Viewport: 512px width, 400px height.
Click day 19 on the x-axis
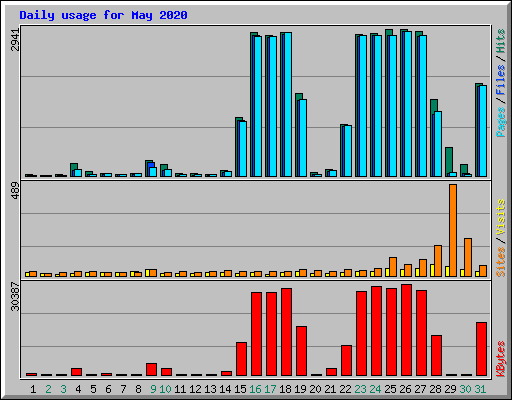300,389
